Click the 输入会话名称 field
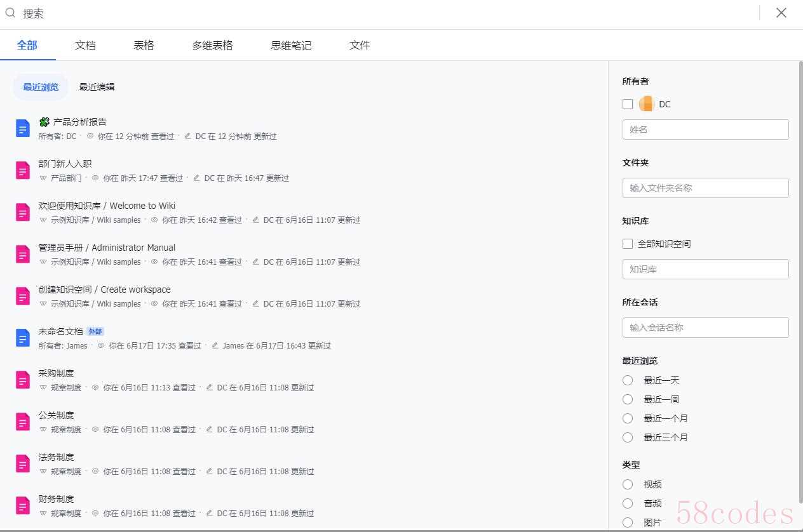The height and width of the screenshot is (532, 803). 705,328
